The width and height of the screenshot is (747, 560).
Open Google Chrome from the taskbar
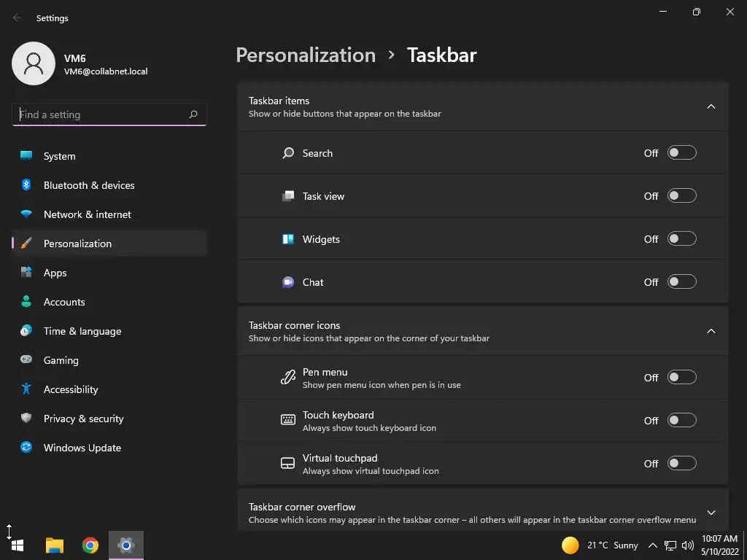90,545
